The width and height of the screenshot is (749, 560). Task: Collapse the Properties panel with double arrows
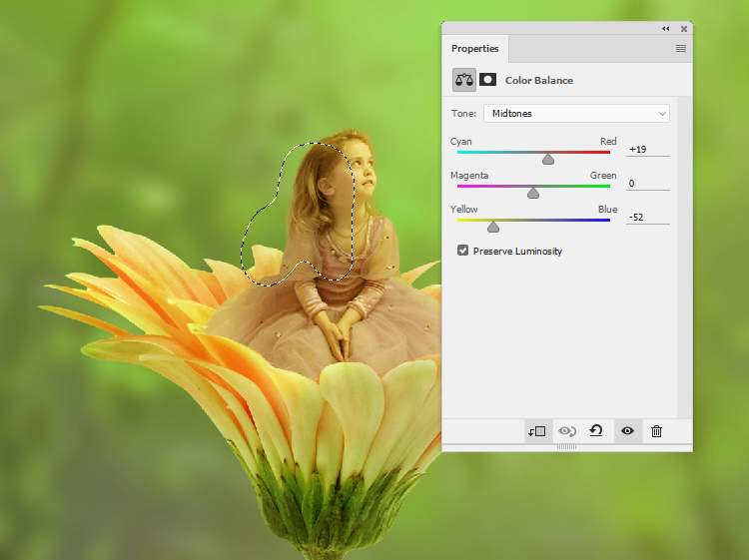click(665, 29)
